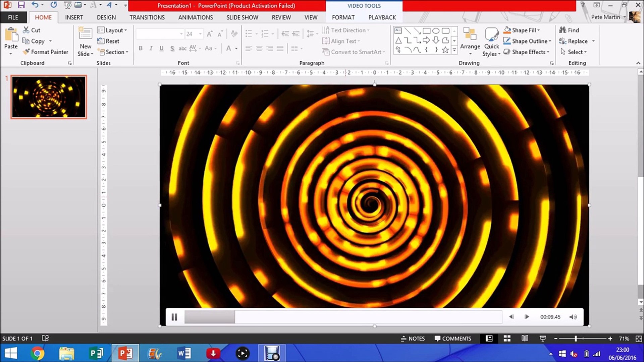Image resolution: width=644 pixels, height=362 pixels.
Task: Switch to Slide Sorter view icon
Action: click(x=507, y=339)
